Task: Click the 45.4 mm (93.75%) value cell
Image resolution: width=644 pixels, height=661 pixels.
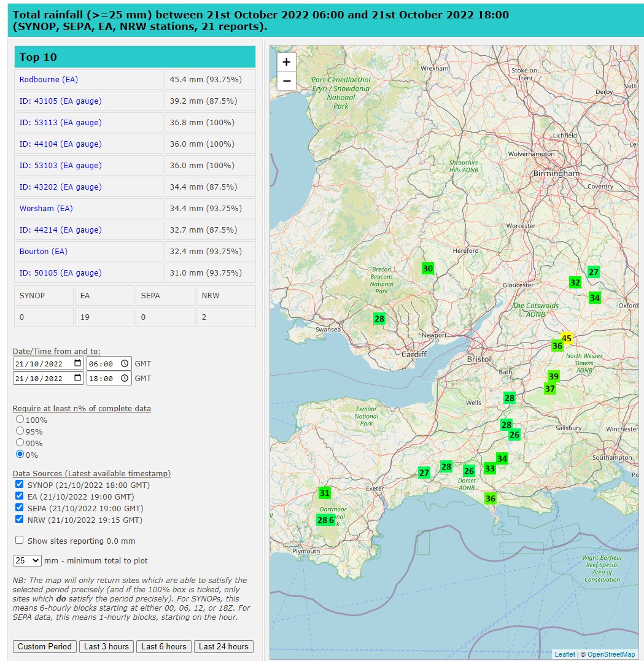Action: click(210, 80)
